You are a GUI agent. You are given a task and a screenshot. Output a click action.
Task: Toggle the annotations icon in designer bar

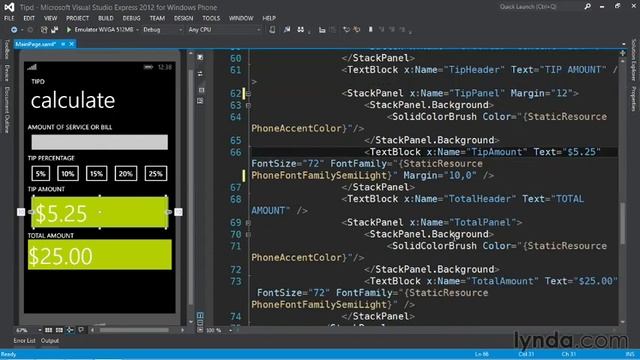[81, 330]
